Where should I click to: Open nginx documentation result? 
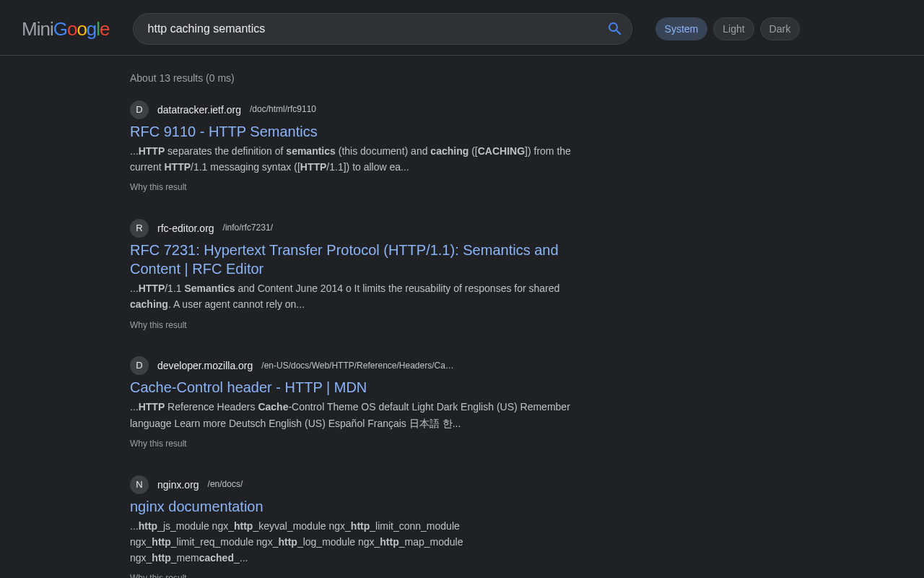coord(196,506)
